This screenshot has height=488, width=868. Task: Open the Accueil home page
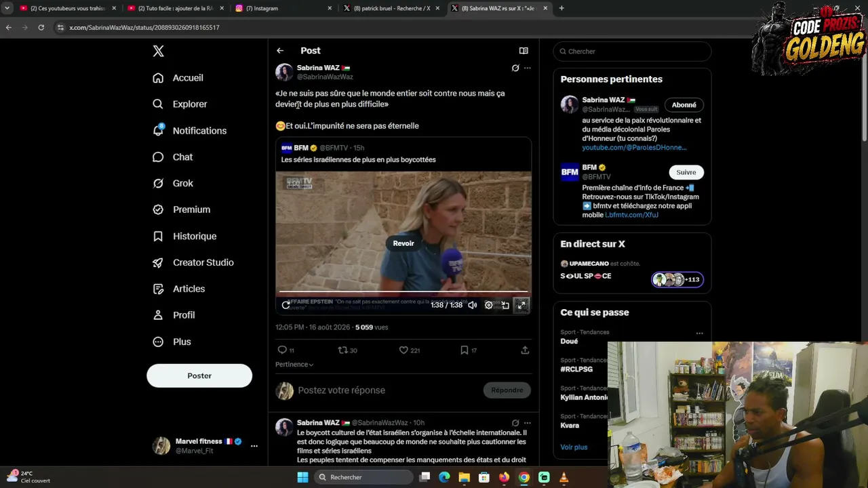pos(178,78)
